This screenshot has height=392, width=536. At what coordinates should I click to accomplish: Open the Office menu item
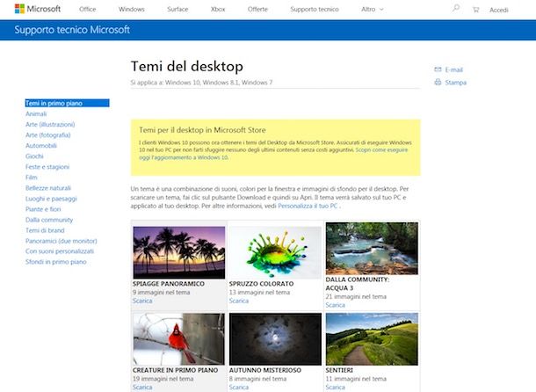pyautogui.click(x=88, y=10)
